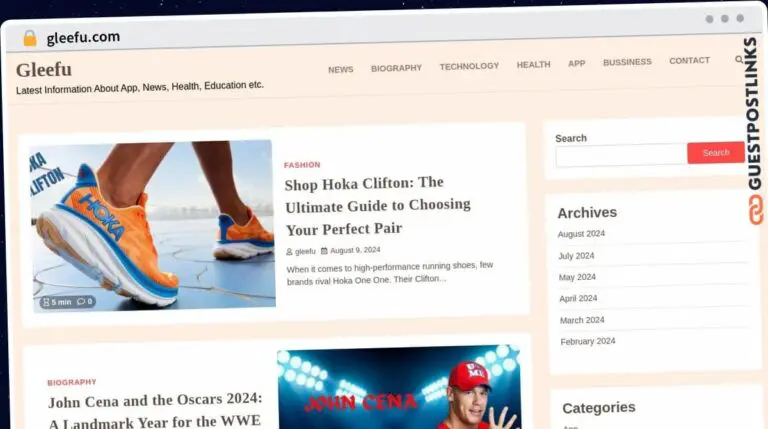Open the Shop Hoka Clifton article title
Image resolution: width=768 pixels, height=429 pixels.
(x=377, y=206)
